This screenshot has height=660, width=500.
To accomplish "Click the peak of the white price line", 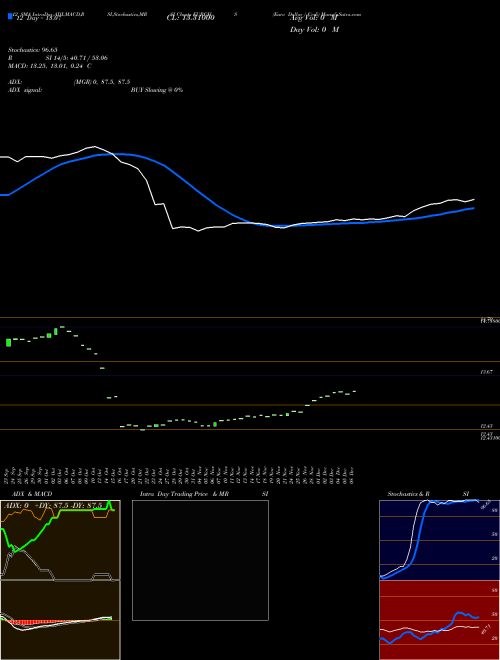I will (95, 146).
